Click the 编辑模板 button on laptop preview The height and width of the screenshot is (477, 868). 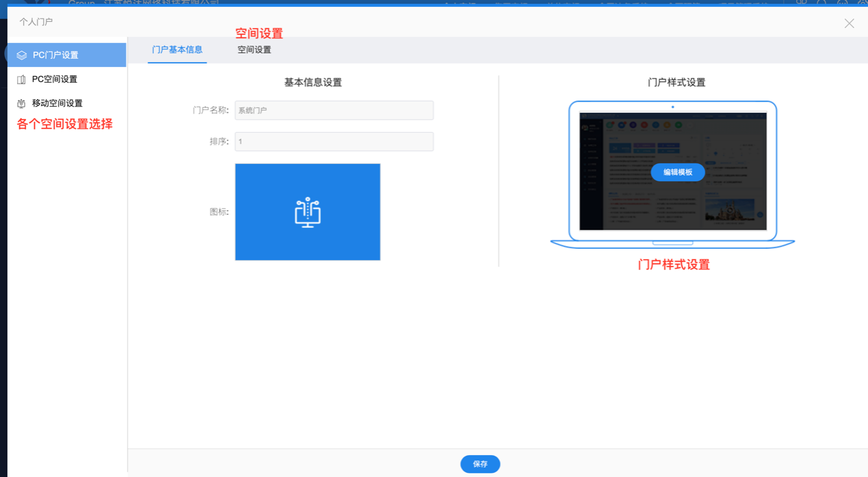(678, 172)
